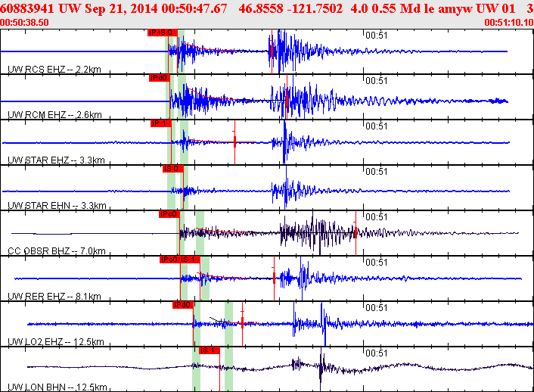Select the UW RER EHZ -- 8.1km label
This screenshot has height=392, width=534.
click(x=54, y=297)
